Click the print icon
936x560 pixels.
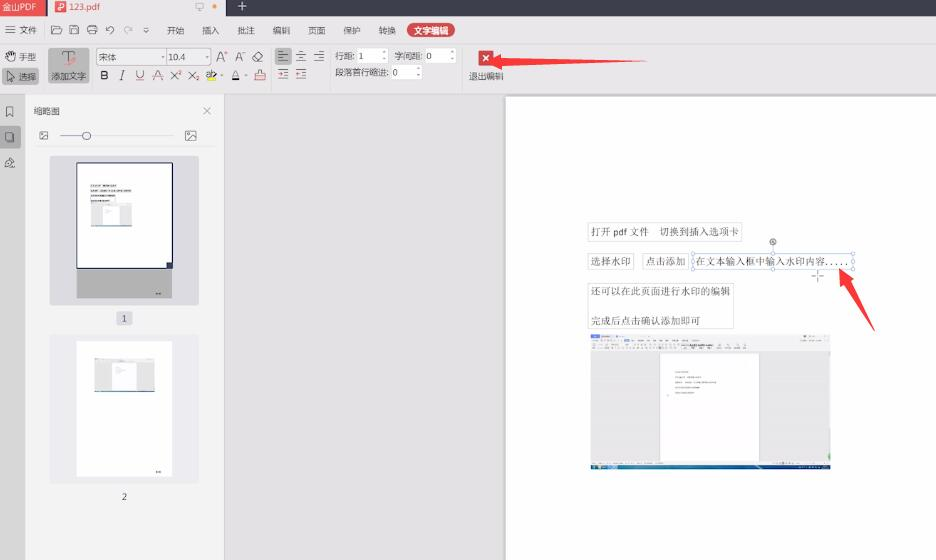(x=92, y=30)
